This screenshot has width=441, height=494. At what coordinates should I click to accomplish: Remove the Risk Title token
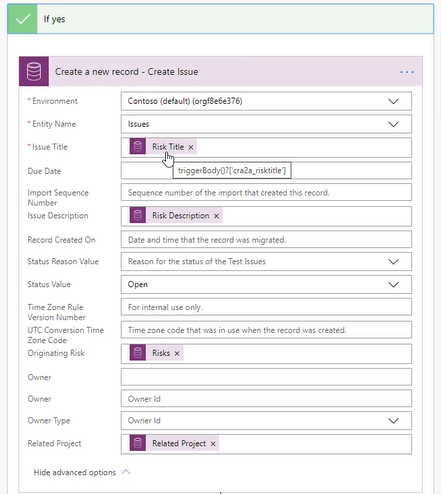tap(191, 147)
